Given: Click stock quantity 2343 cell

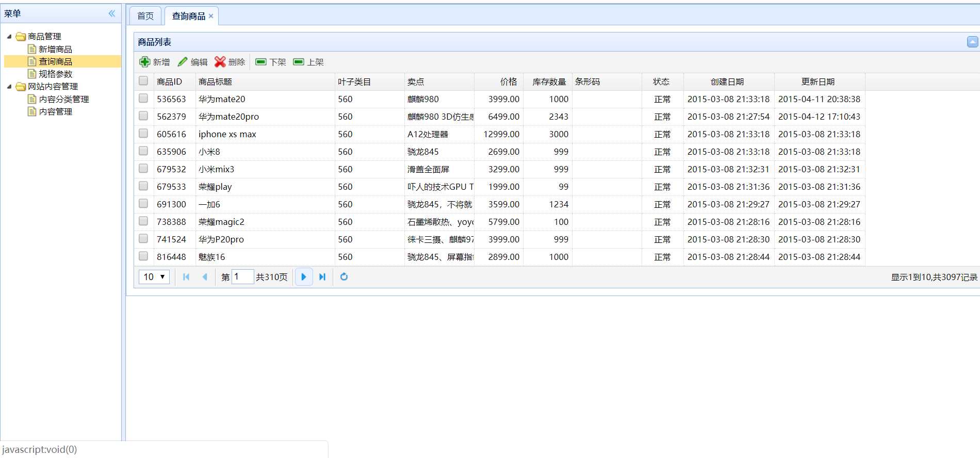Looking at the screenshot, I should click(x=548, y=117).
